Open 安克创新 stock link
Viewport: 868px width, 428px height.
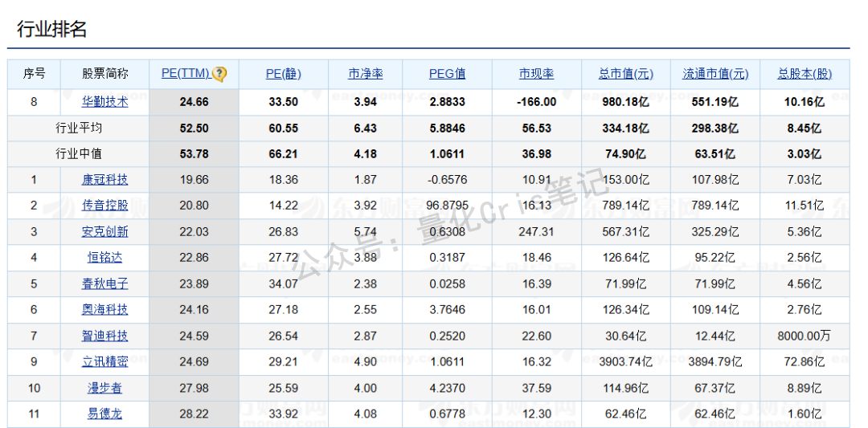(x=104, y=232)
